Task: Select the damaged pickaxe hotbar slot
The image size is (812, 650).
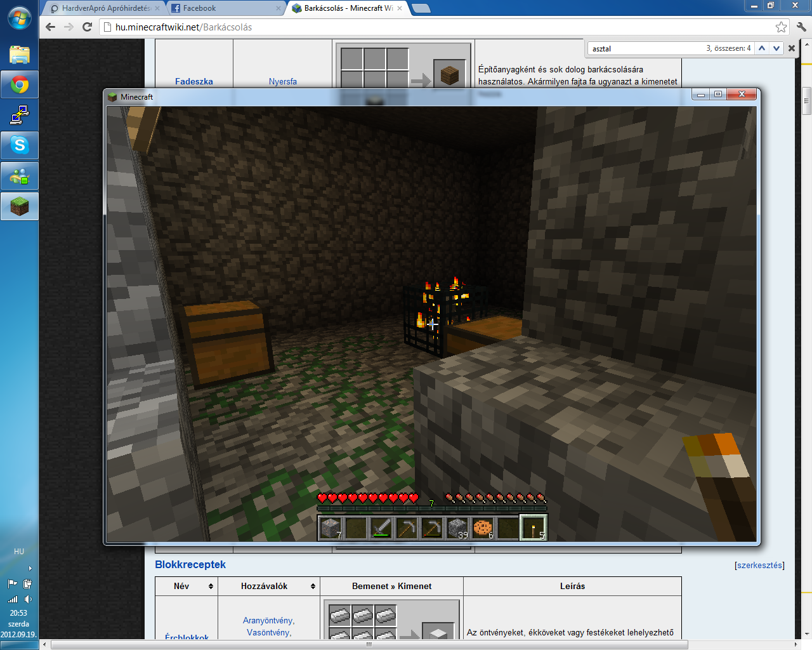Action: pyautogui.click(x=432, y=527)
